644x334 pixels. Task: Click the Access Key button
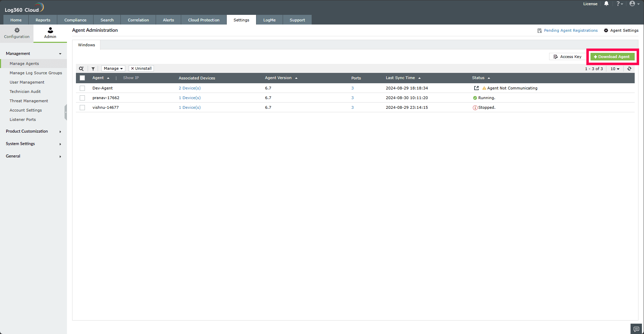coord(567,57)
